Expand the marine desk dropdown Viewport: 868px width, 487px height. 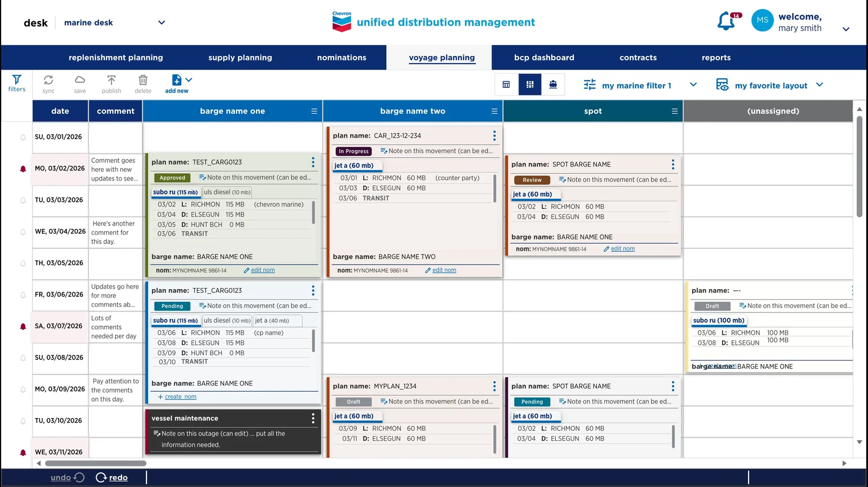(161, 22)
